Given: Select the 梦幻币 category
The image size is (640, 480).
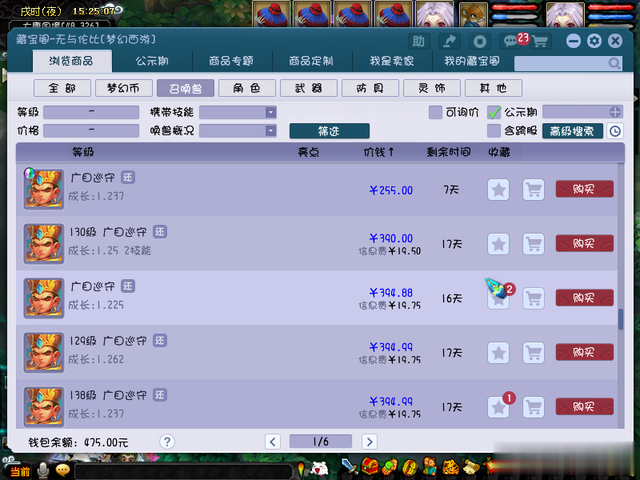Looking at the screenshot, I should tap(124, 88).
